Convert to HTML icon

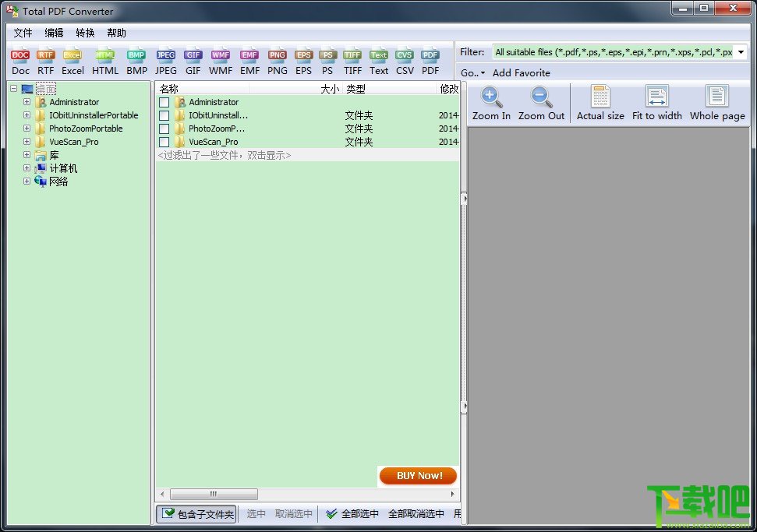104,62
